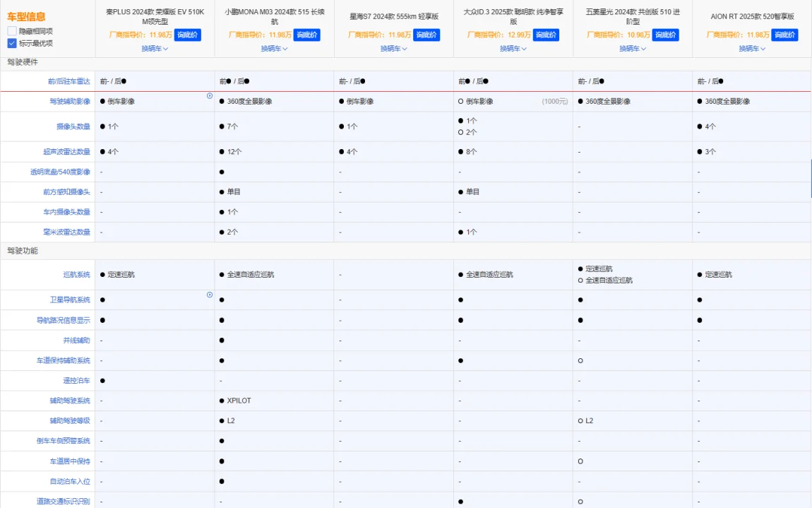This screenshot has width=812, height=508.
Task: Open 换辆车 dropdown for 小鹏MONA M03
Action: (x=274, y=49)
